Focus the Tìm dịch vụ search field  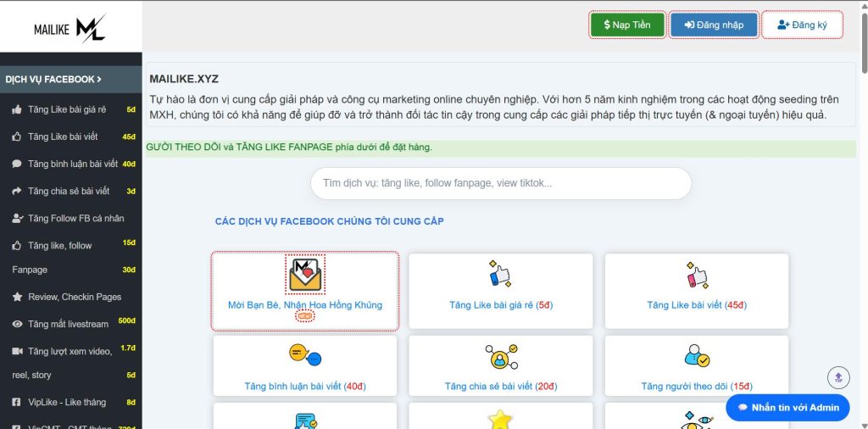click(x=500, y=183)
